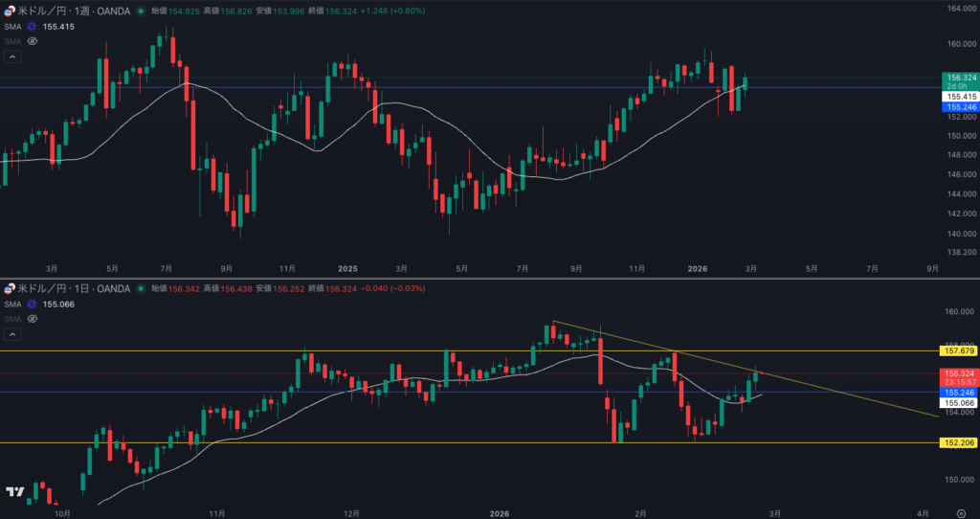Select SMA 155.066 indicator on daily chart
980x519 pixels.
[57, 304]
